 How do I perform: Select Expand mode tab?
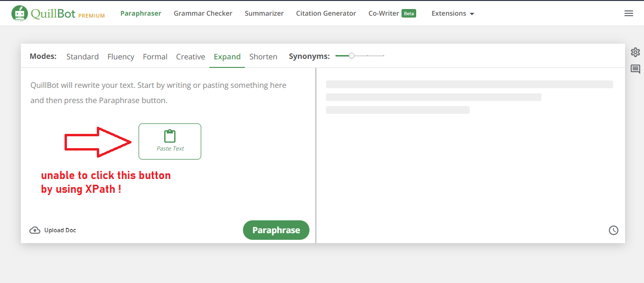pos(227,57)
